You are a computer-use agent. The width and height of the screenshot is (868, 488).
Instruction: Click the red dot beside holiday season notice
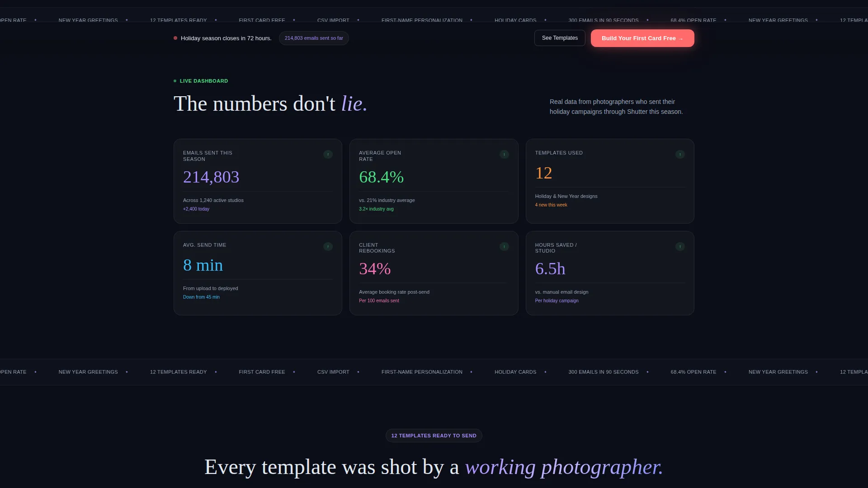[x=175, y=38]
